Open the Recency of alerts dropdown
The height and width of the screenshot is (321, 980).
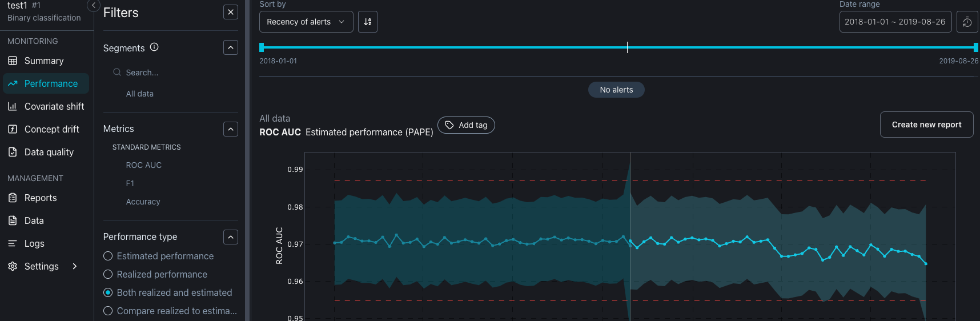[306, 22]
